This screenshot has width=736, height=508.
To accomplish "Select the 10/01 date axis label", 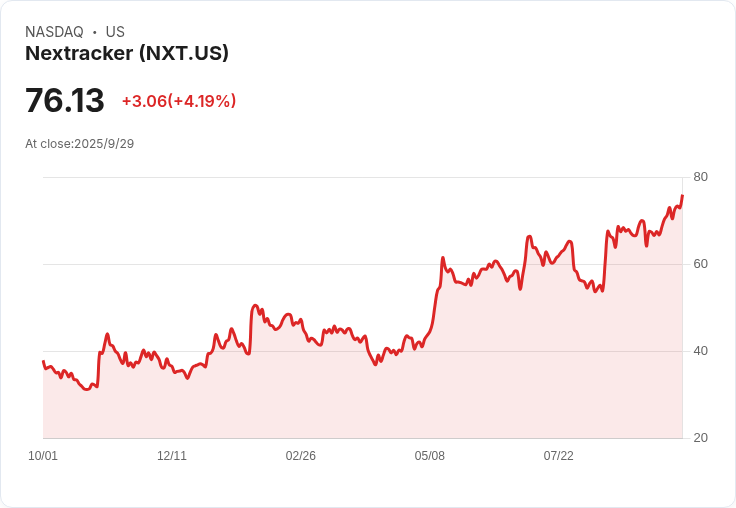I will 43,455.
